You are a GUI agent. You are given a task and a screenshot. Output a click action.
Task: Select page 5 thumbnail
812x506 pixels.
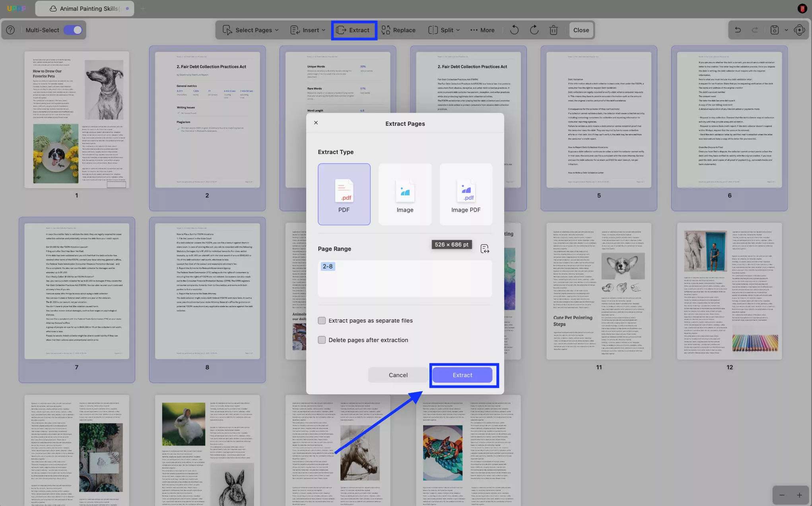tap(599, 120)
